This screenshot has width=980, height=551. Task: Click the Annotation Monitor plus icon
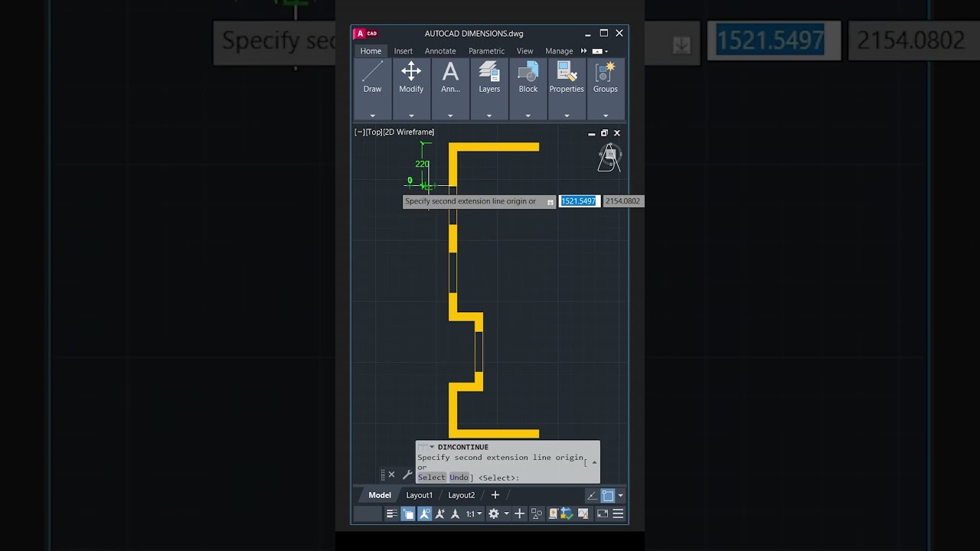pos(519,514)
